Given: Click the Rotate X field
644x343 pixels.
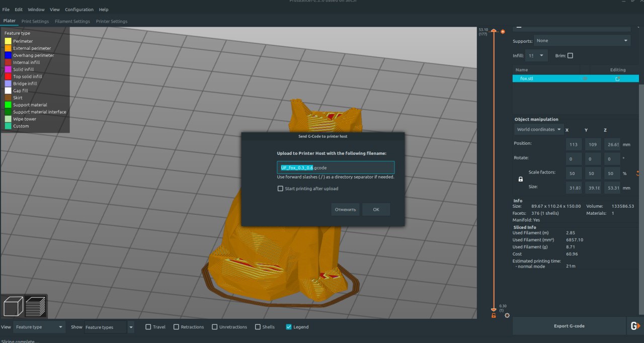Looking at the screenshot, I should (x=574, y=158).
